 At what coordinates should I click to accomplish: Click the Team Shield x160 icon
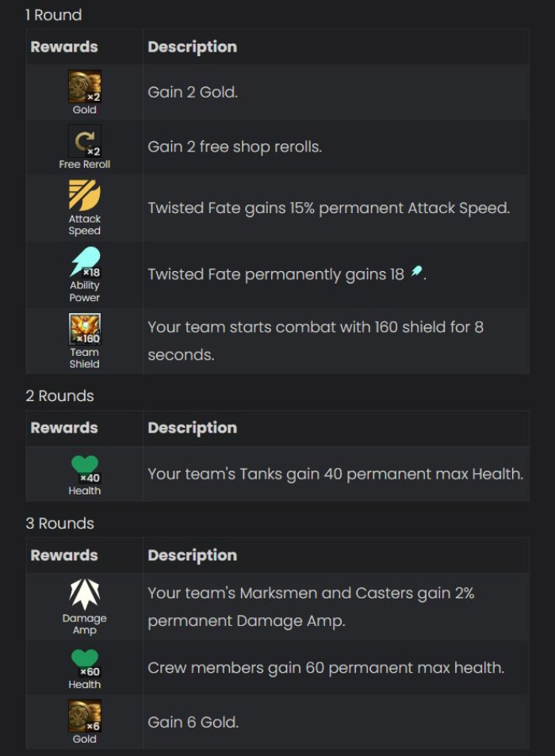(85, 329)
